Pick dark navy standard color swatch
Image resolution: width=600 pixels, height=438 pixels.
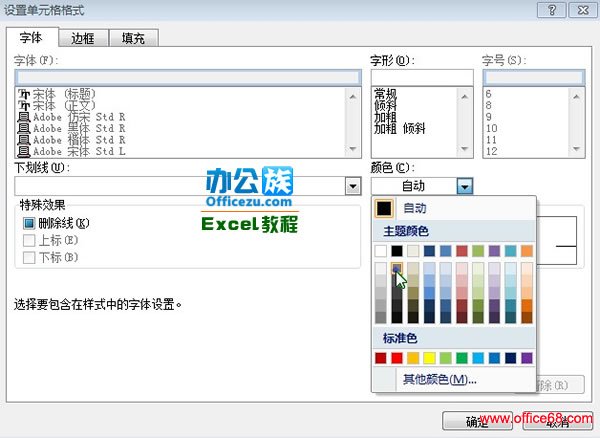(x=510, y=358)
